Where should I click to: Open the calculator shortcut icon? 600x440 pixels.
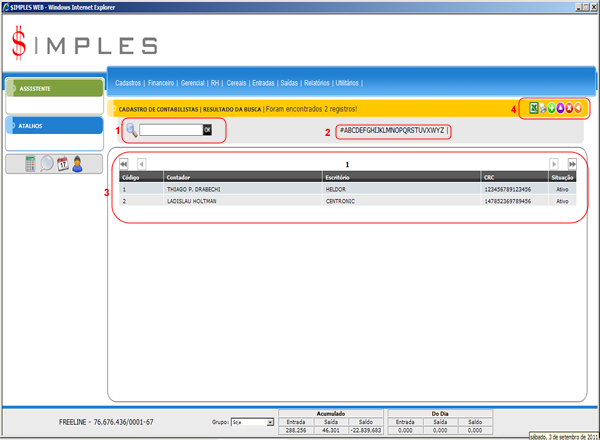point(30,164)
